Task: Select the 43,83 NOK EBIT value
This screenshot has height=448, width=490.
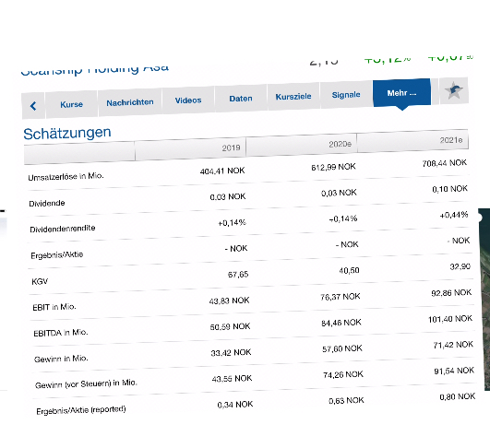Action: point(230,301)
